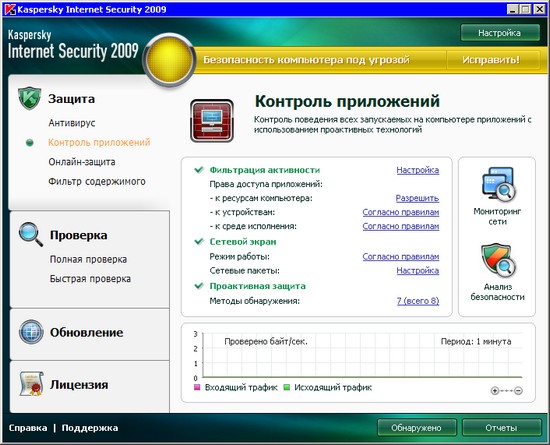This screenshot has height=445, width=550.
Task: Click Разрешить link for computer resources
Action: pos(417,198)
